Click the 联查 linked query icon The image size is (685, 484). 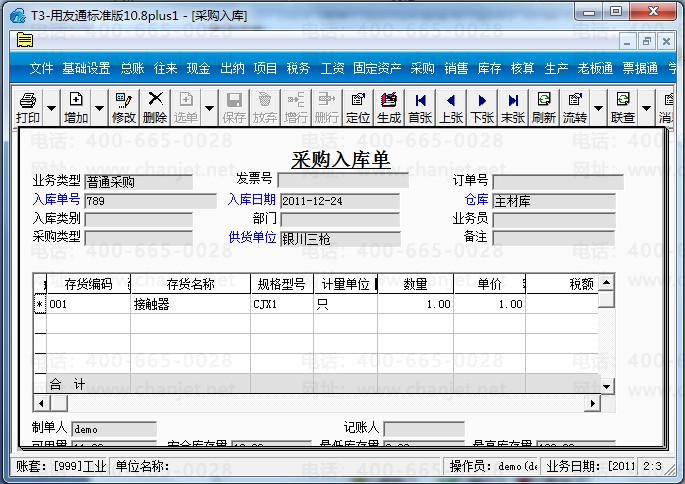click(x=623, y=99)
